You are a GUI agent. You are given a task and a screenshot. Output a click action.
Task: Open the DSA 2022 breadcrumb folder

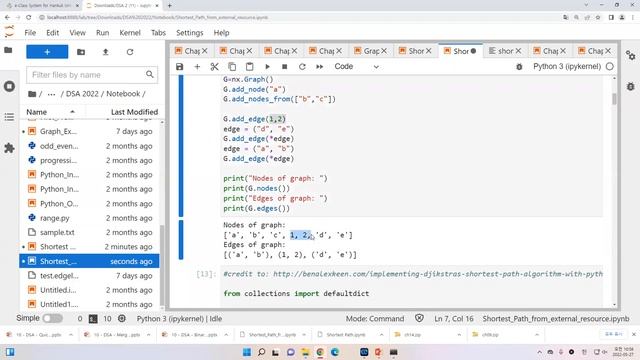coord(82,94)
